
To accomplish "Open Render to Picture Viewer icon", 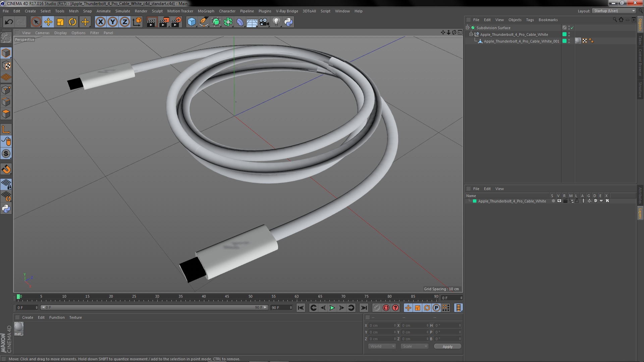I will pos(164,22).
